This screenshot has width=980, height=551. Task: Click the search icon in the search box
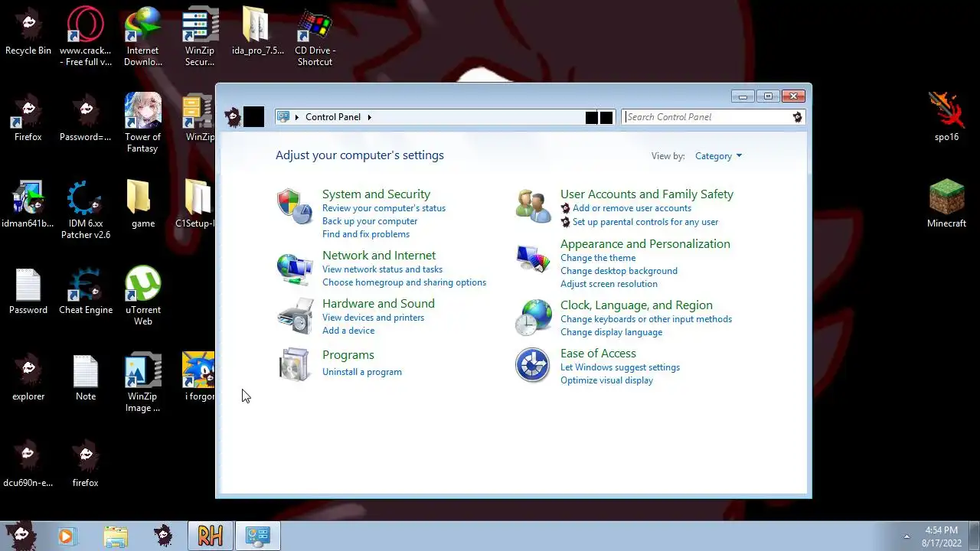pyautogui.click(x=797, y=117)
